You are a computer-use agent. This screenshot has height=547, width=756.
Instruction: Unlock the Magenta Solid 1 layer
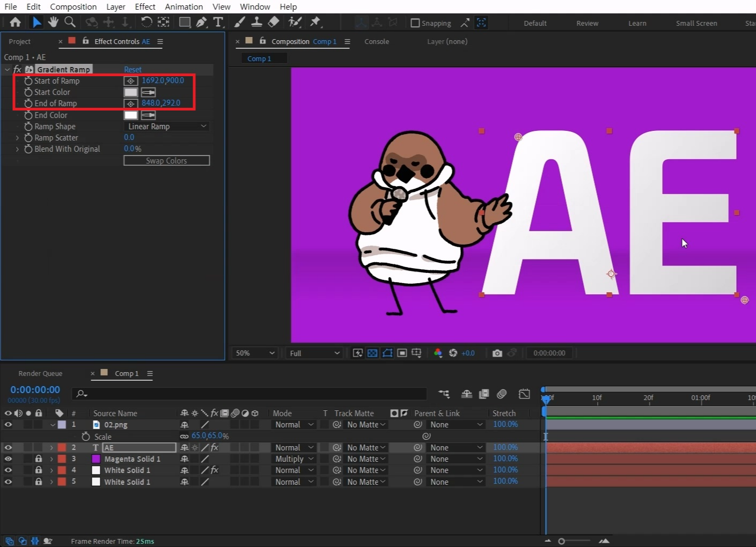(39, 459)
